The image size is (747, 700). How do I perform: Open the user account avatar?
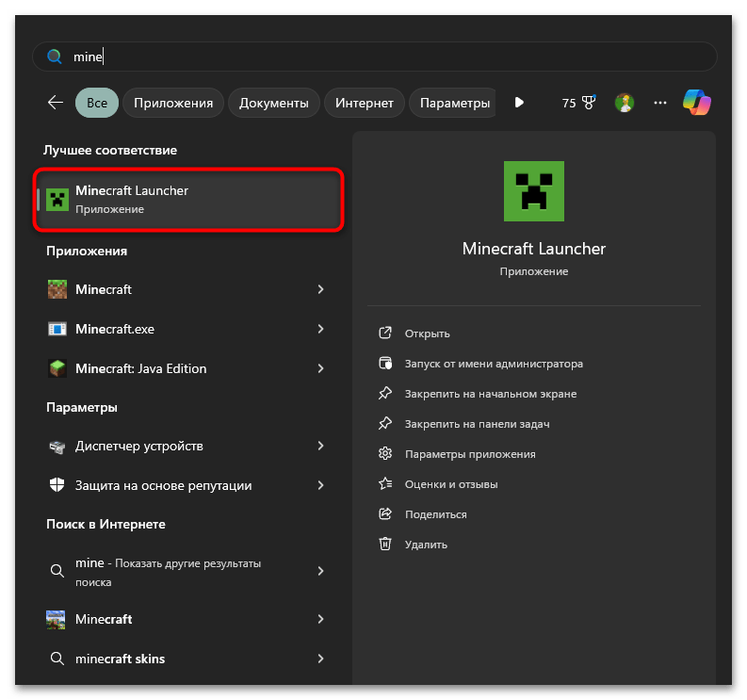[625, 103]
